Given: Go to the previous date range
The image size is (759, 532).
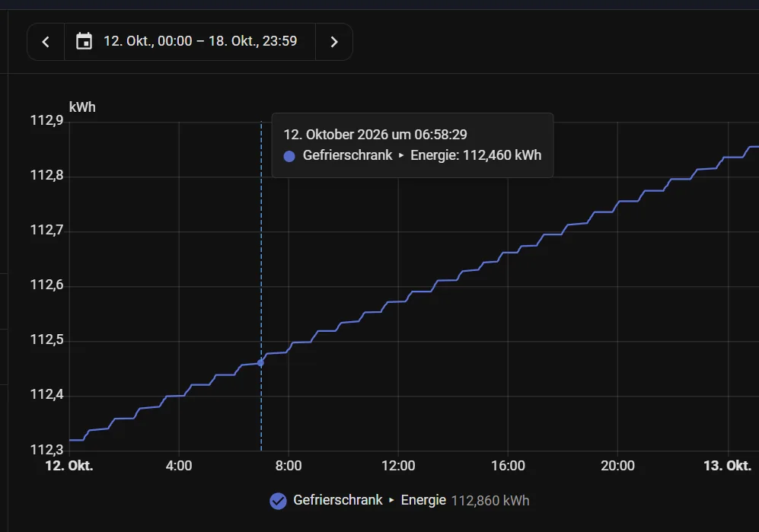Looking at the screenshot, I should click(x=46, y=42).
